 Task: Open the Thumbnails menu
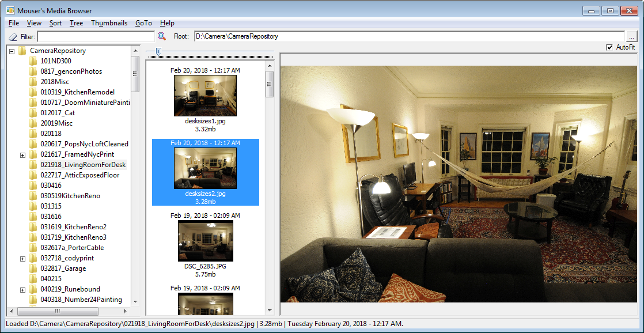[109, 23]
